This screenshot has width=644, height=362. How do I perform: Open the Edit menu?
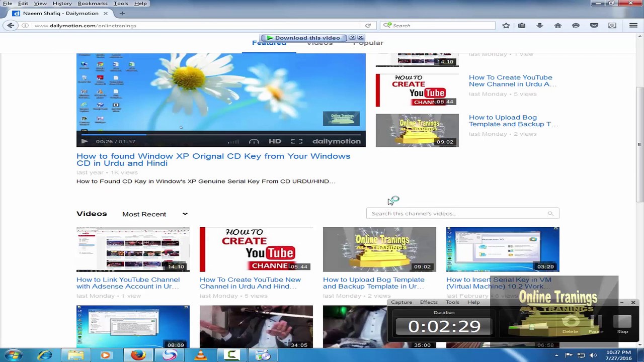pyautogui.click(x=23, y=4)
